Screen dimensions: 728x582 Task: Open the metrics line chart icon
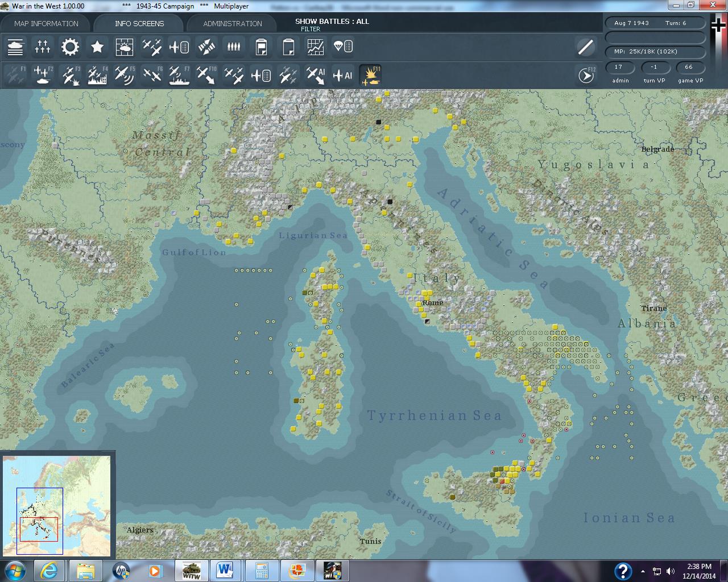[316, 47]
